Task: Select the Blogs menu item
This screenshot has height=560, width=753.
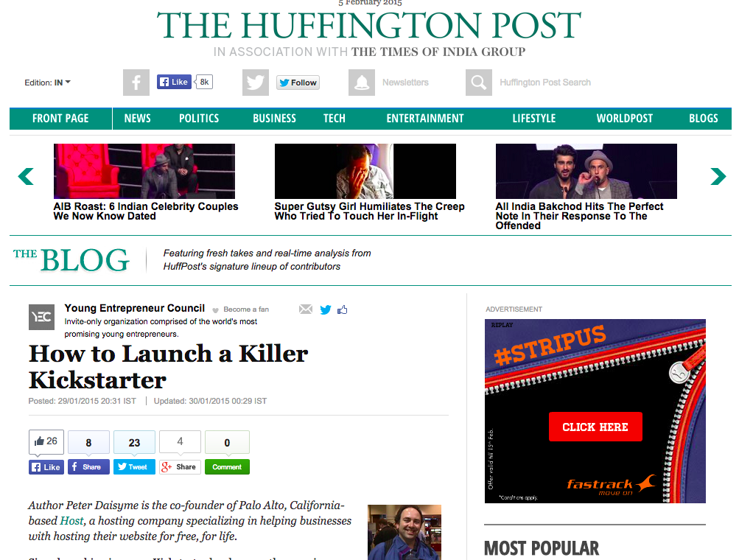Action: [x=704, y=119]
